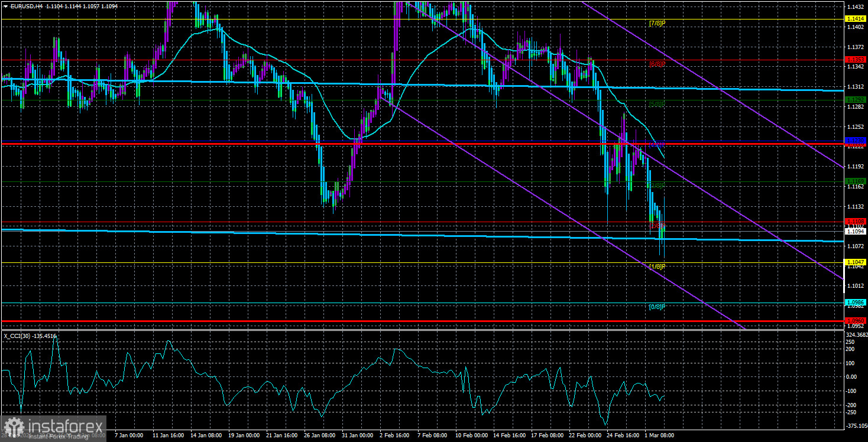Click the 14 Jan 08:00 time label
Image resolution: width=868 pixels, height=442 pixels.
click(206, 435)
